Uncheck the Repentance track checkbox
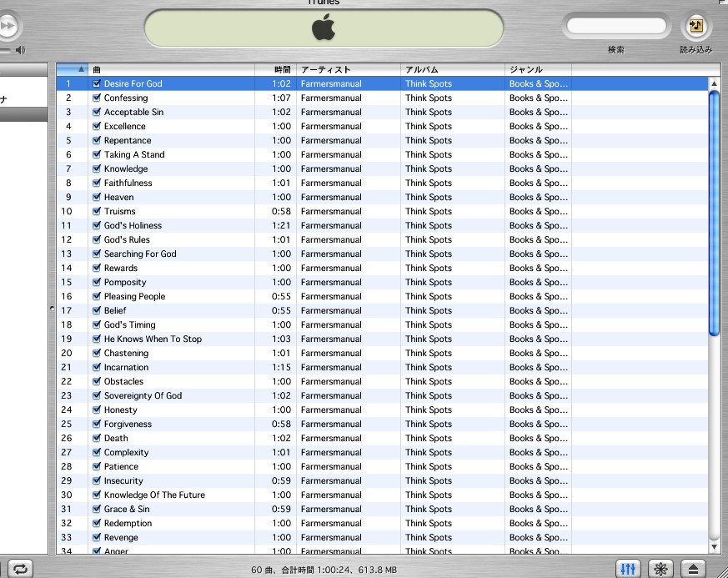Image resolution: width=728 pixels, height=578 pixels. pyautogui.click(x=97, y=140)
